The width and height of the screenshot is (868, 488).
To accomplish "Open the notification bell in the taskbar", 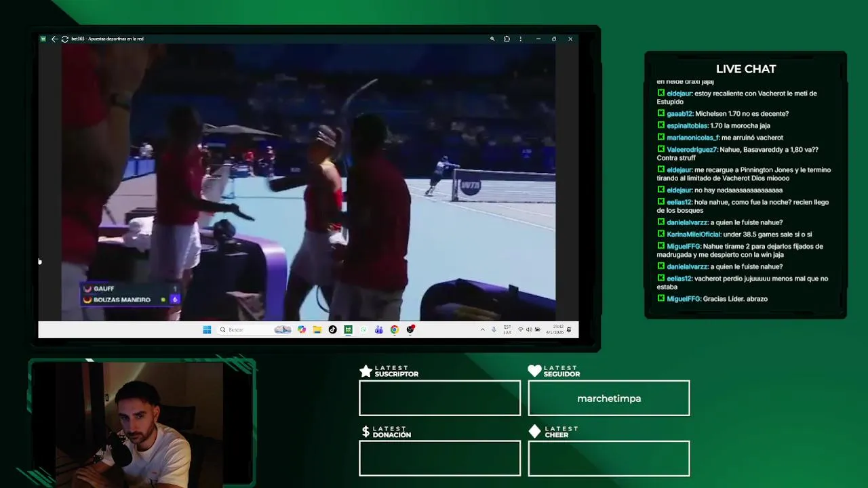I will tap(568, 329).
